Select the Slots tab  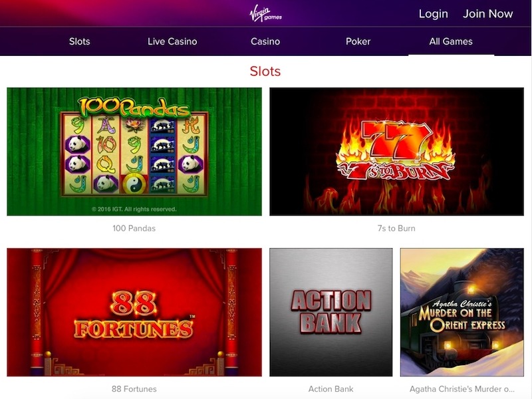pyautogui.click(x=79, y=41)
